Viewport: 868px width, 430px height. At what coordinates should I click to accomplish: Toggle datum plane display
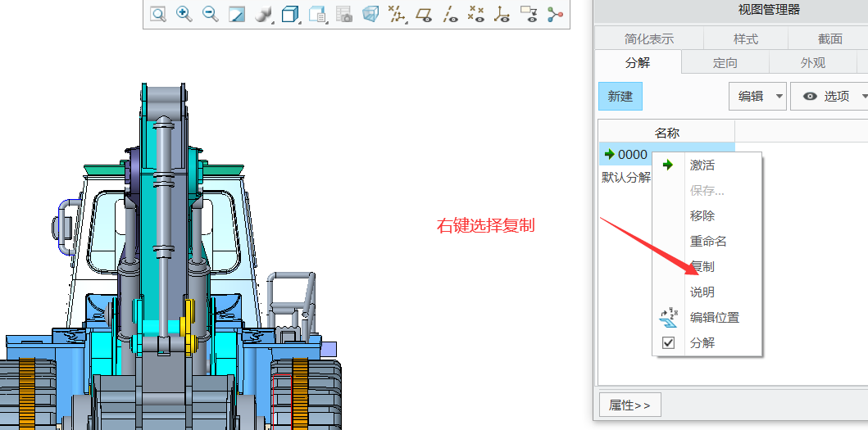[424, 15]
